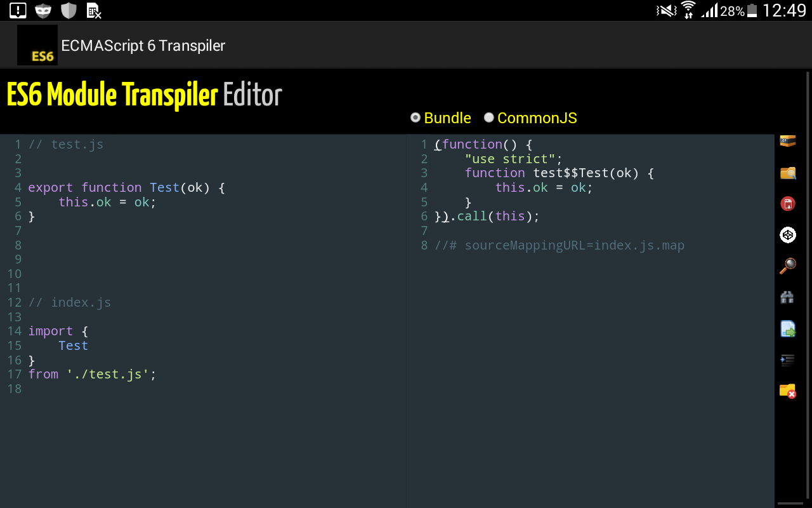Click '// index.js' comment line

click(70, 302)
